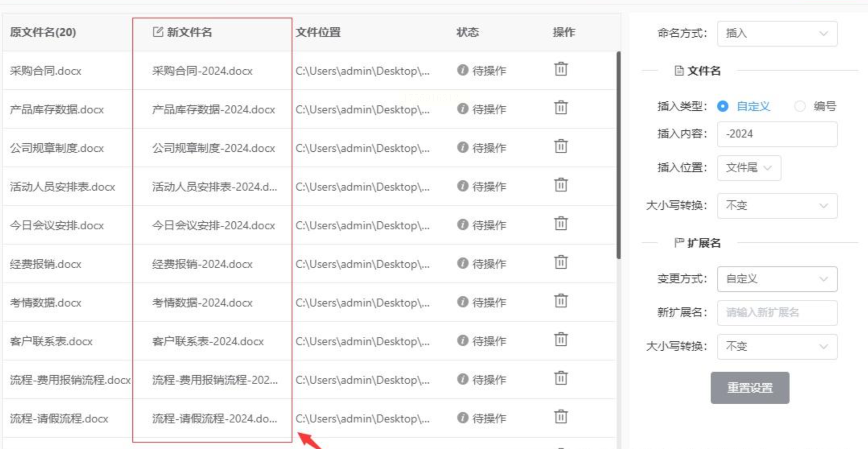
Task: Click status info icon for 活动人员安排表.docx
Action: 463,186
